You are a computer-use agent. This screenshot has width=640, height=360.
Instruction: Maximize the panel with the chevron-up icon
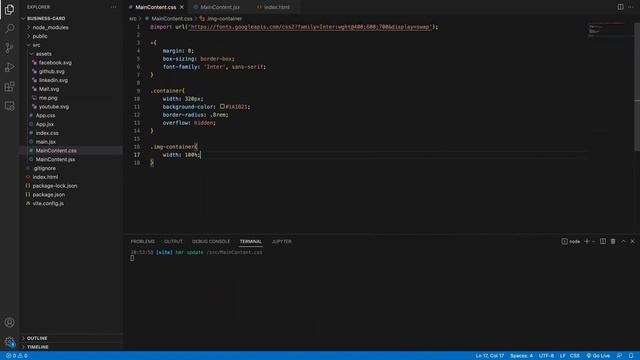point(623,242)
